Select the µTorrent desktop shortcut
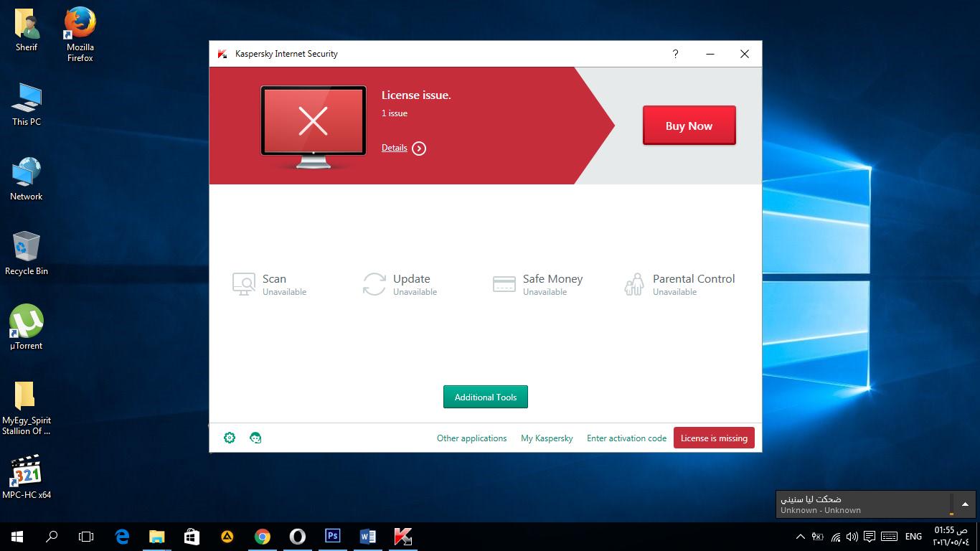 (27, 329)
